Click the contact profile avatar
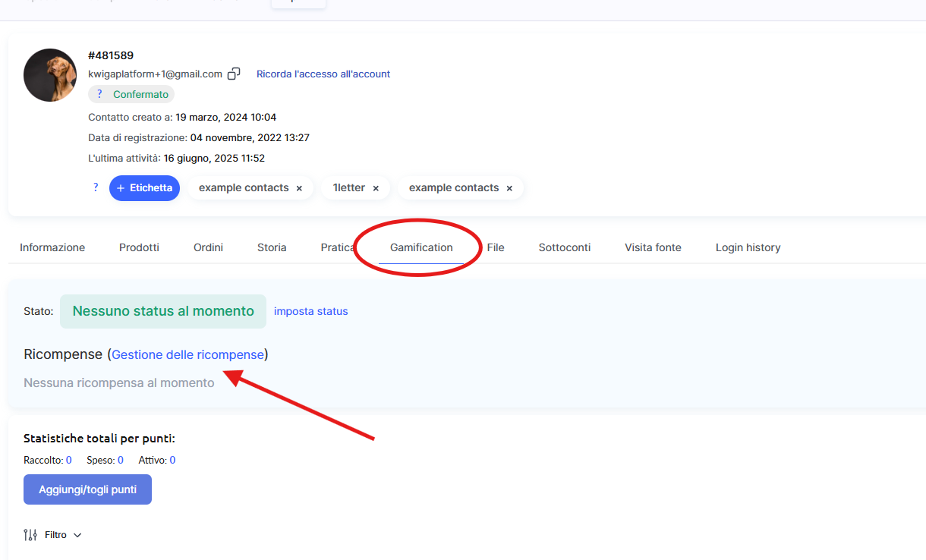Screen dimensions: 926x560 pyautogui.click(x=50, y=75)
